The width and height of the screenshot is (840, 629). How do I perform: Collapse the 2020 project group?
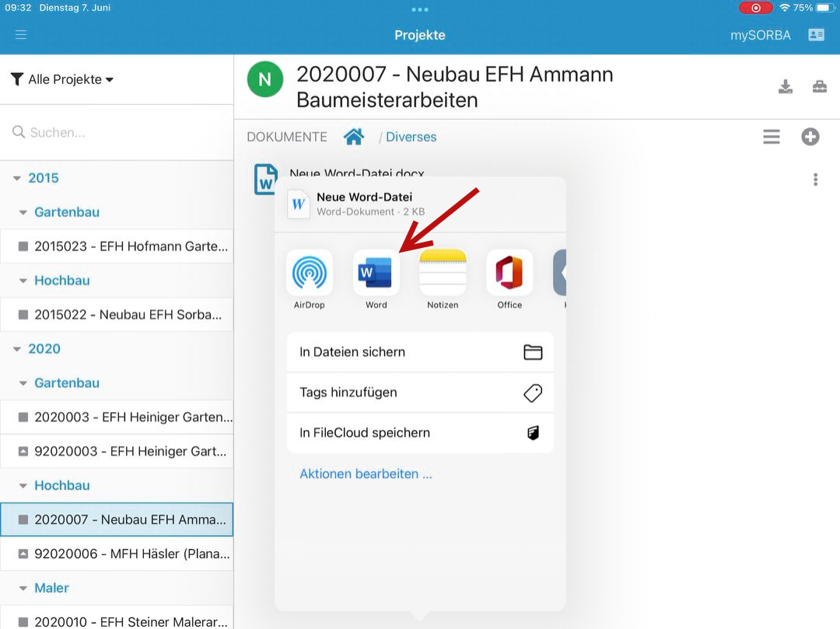pos(17,349)
